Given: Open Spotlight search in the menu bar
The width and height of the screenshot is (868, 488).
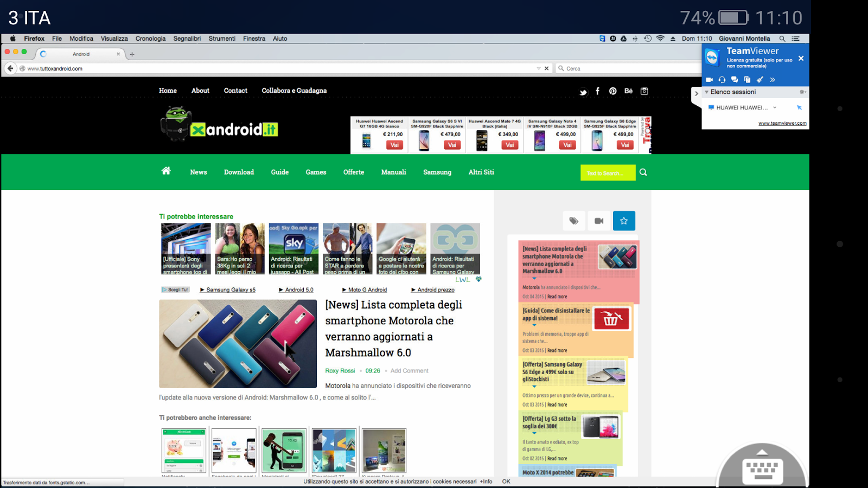Looking at the screenshot, I should [x=782, y=38].
